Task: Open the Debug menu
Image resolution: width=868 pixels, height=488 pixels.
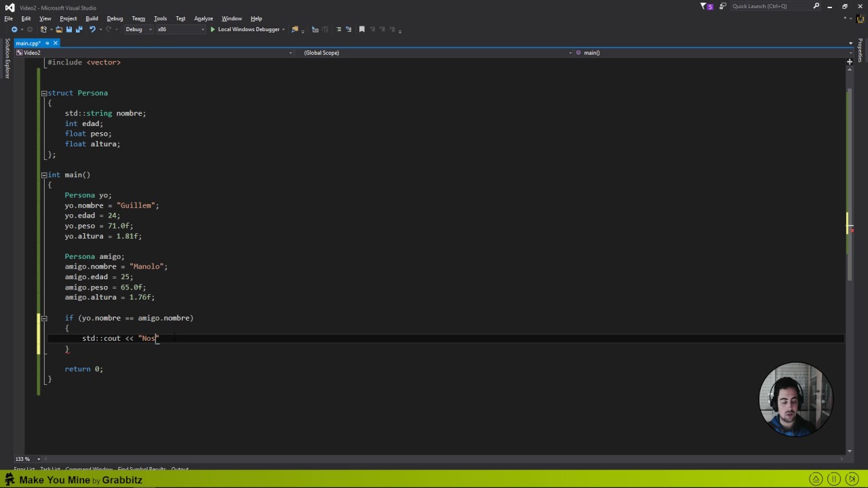Action: (x=115, y=18)
